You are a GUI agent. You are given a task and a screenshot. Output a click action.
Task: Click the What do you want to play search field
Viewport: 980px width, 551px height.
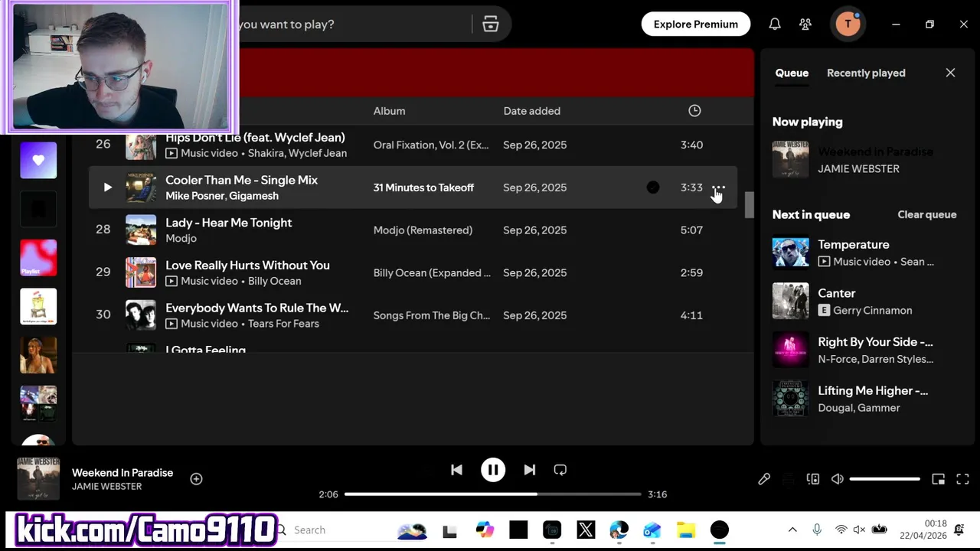pos(352,24)
